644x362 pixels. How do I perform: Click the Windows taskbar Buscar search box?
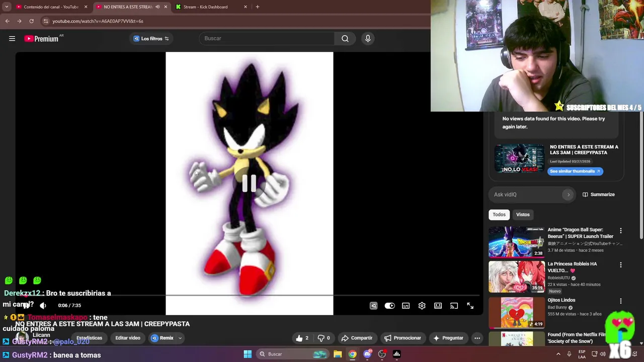(293, 354)
